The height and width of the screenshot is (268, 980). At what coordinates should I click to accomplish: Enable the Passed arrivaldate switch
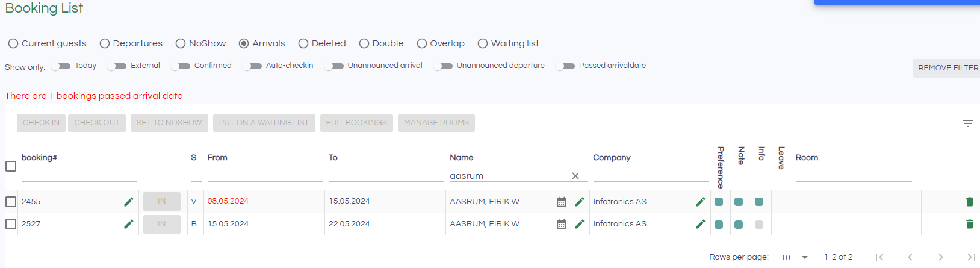click(x=565, y=66)
